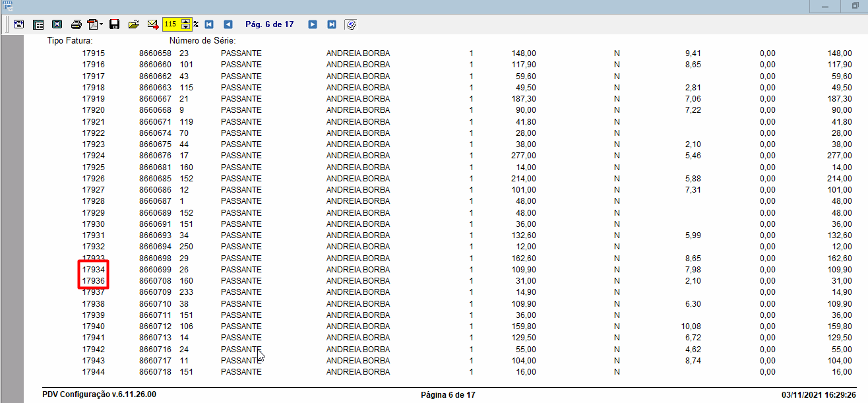Go to the previous page
Image resolution: width=868 pixels, height=403 pixels.
point(228,24)
